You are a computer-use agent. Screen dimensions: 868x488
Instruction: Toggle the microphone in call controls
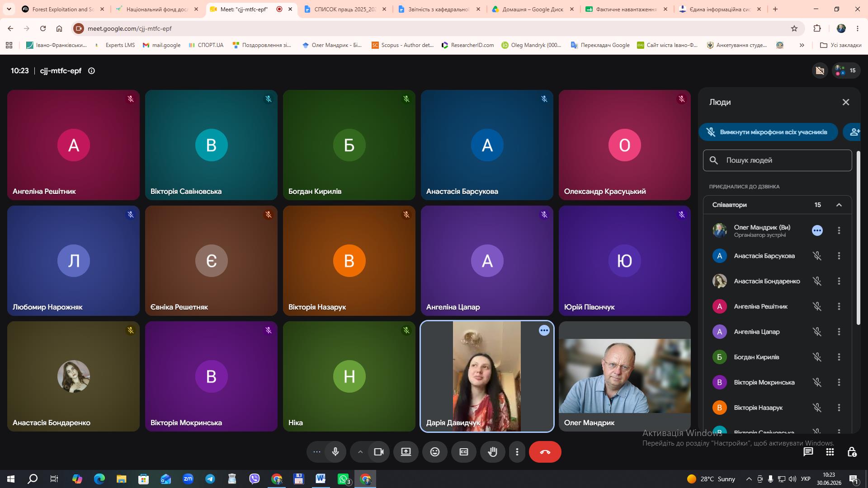(x=335, y=452)
